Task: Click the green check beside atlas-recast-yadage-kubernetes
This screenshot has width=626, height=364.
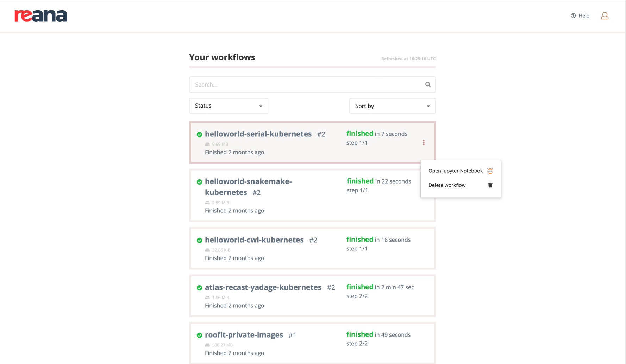Action: [199, 288]
